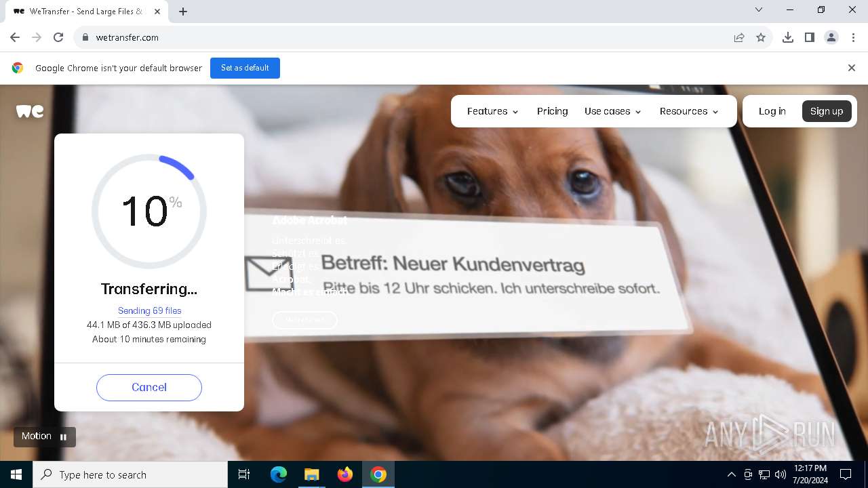Click the browser forward arrow
Image resolution: width=868 pixels, height=488 pixels.
point(37,37)
